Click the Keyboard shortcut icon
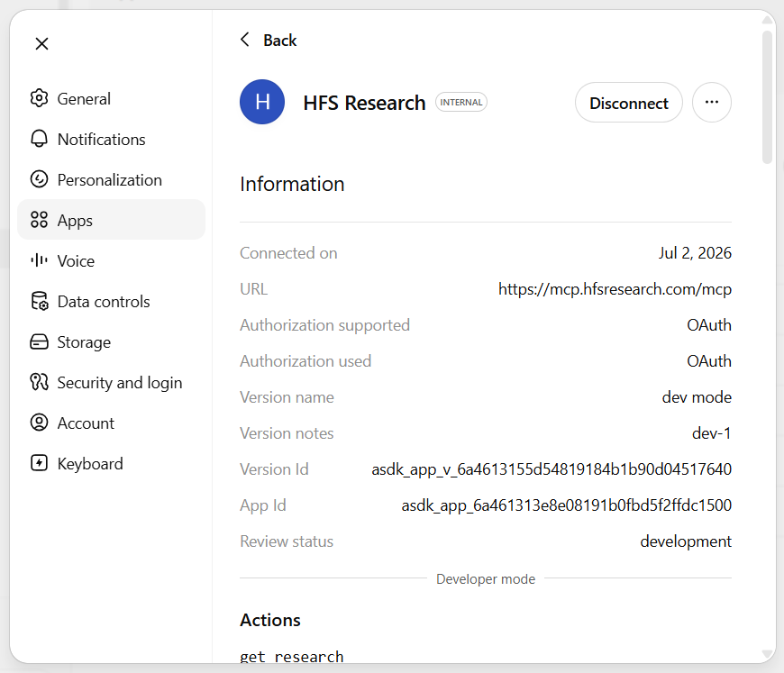Image resolution: width=784 pixels, height=673 pixels. click(x=39, y=463)
